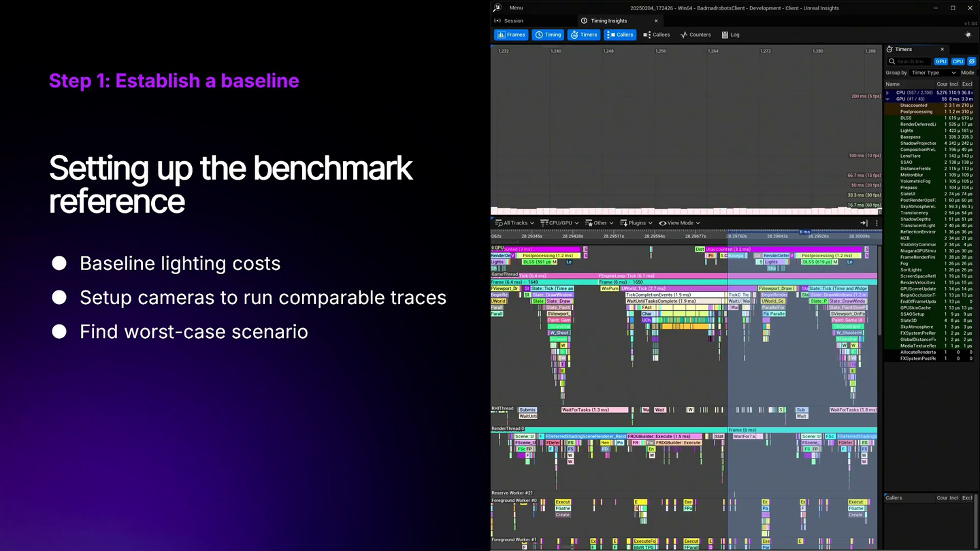Close the Timers panel tab

[943, 49]
